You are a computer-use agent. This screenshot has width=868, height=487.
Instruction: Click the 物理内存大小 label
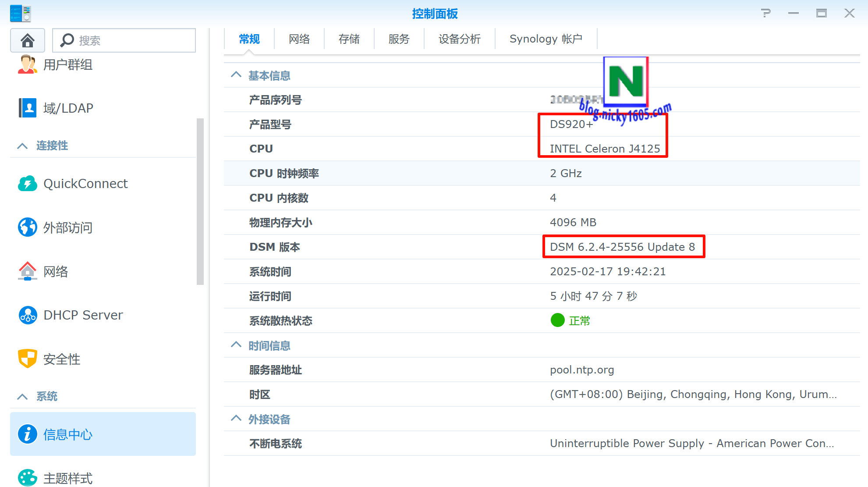pos(280,222)
